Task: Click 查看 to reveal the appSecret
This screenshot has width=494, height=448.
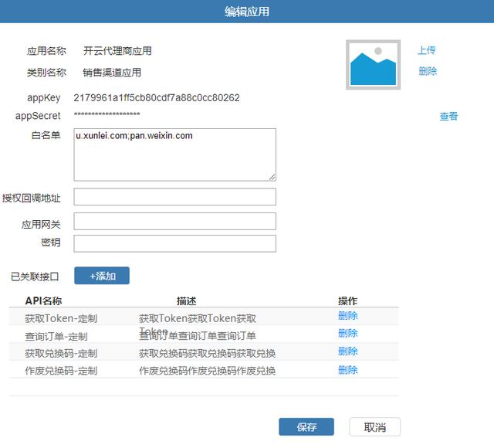Action: click(x=448, y=117)
